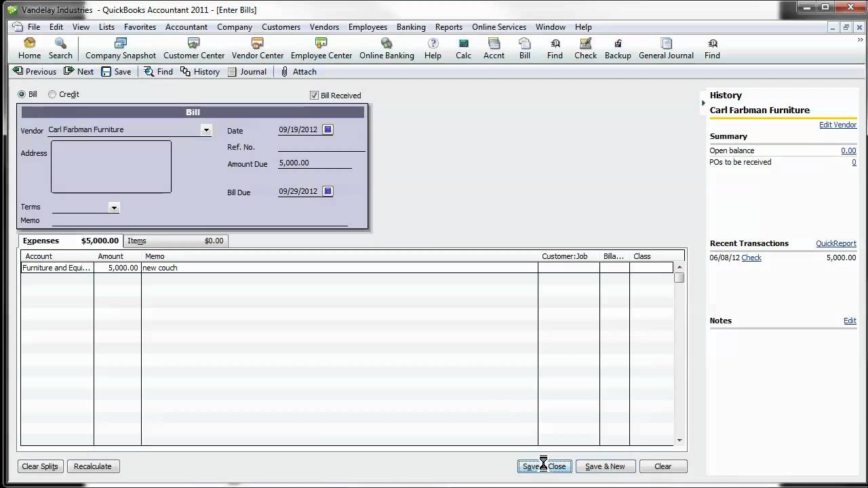
Task: Open the Home icon in toolbar
Action: coord(29,49)
